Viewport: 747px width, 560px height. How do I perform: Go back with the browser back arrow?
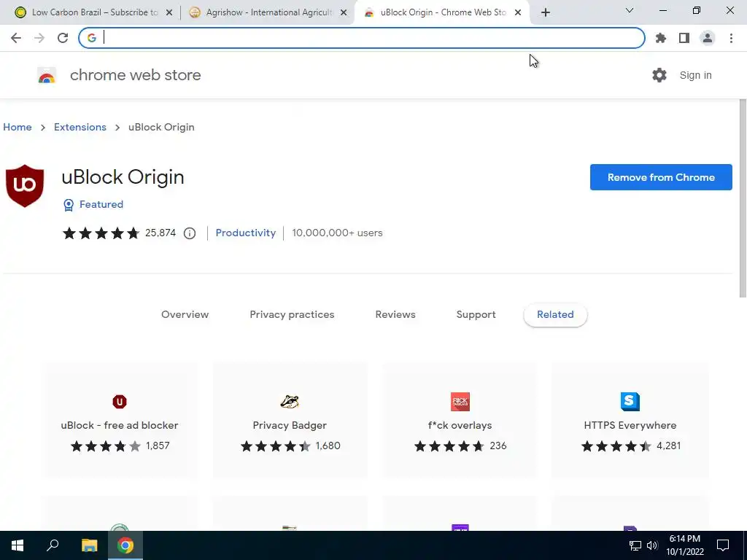click(16, 38)
